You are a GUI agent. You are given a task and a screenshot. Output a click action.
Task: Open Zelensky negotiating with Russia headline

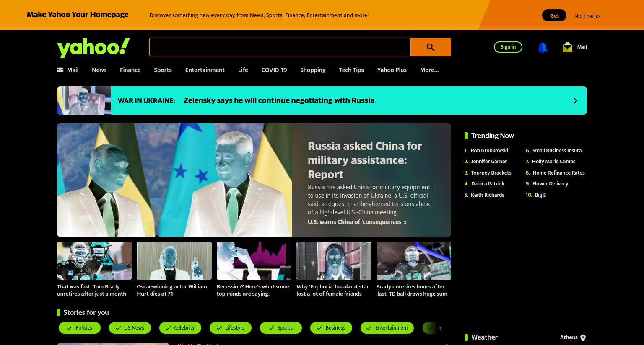click(279, 100)
